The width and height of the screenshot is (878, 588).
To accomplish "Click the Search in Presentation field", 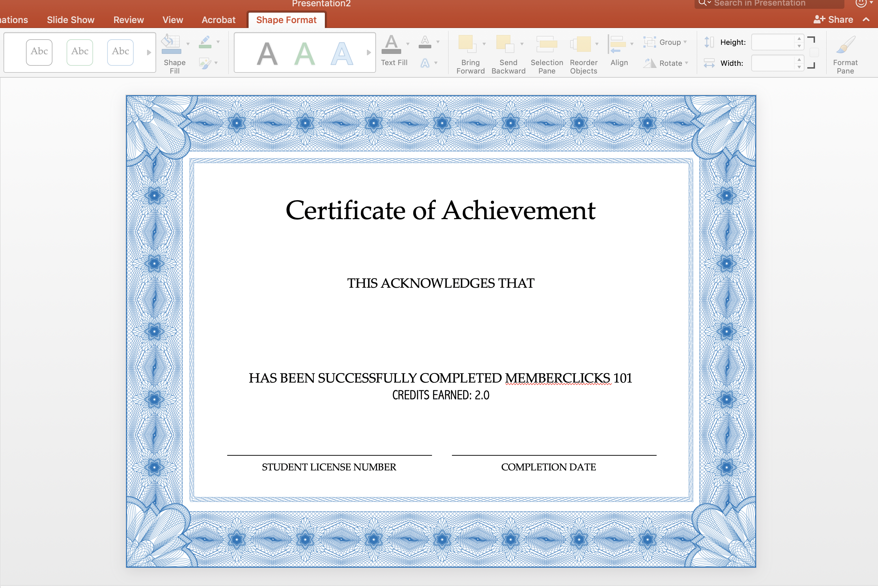I will pos(769,3).
